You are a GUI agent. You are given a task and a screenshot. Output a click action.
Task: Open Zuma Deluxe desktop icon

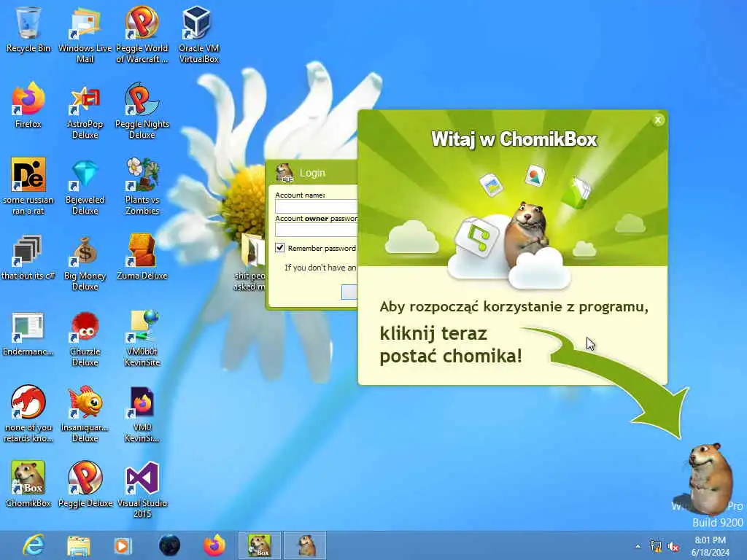pos(142,257)
